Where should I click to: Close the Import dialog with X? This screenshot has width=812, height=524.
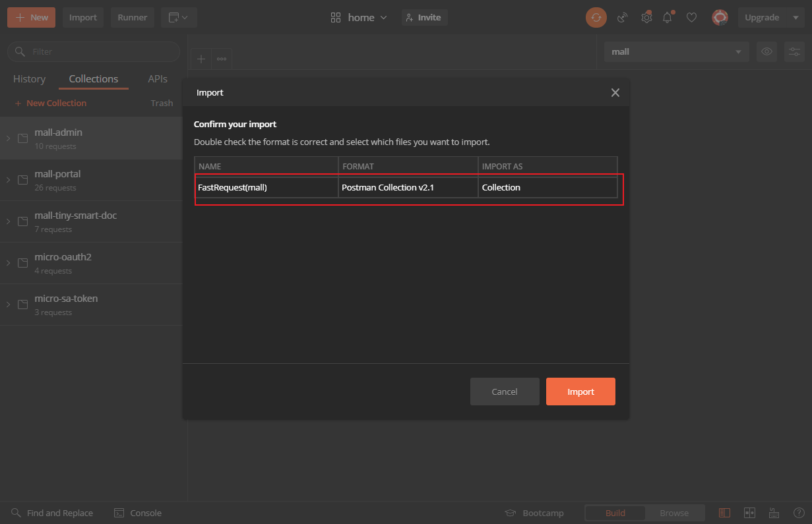tap(615, 93)
